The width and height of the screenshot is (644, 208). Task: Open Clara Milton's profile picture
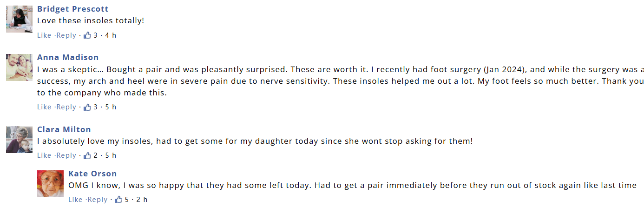point(19,140)
